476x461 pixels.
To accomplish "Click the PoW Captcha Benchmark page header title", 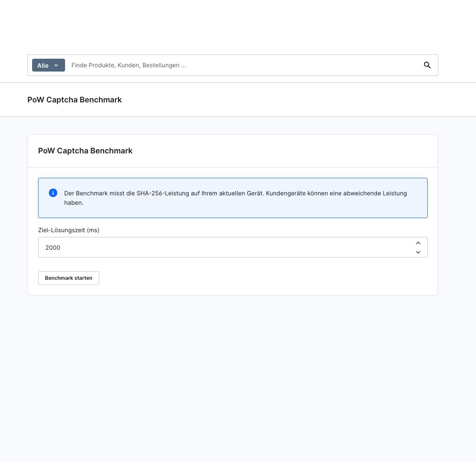I will pos(74,100).
